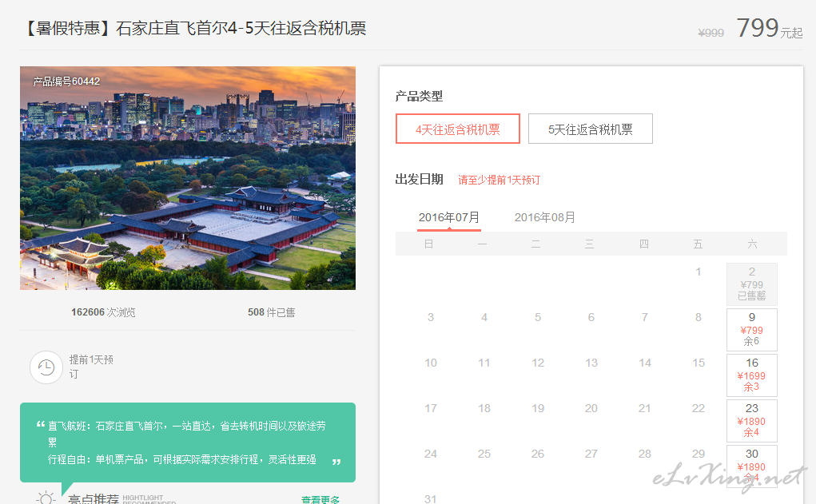The height and width of the screenshot is (504, 816).
Task: Choose July 23 departure priced ¥1890
Action: pyautogui.click(x=751, y=421)
